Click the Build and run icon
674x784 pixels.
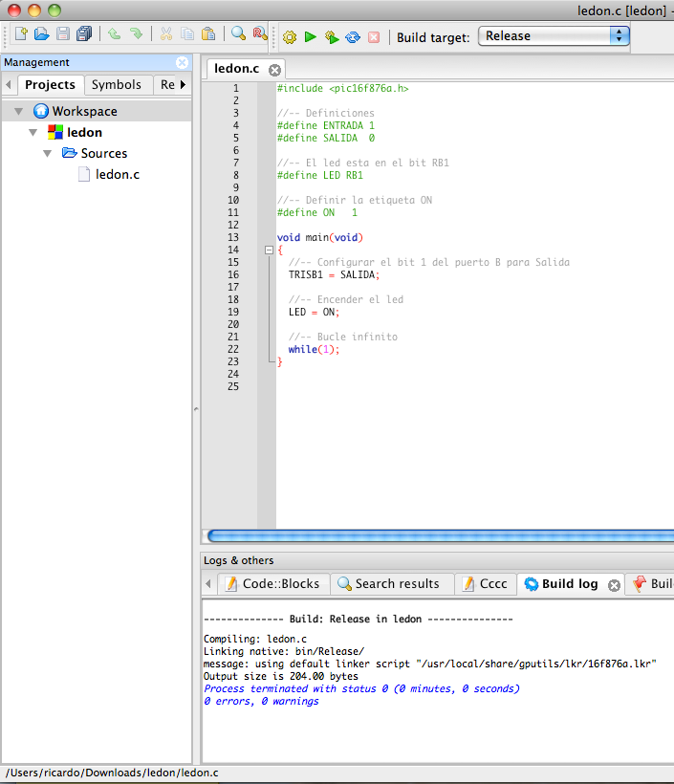[x=331, y=36]
